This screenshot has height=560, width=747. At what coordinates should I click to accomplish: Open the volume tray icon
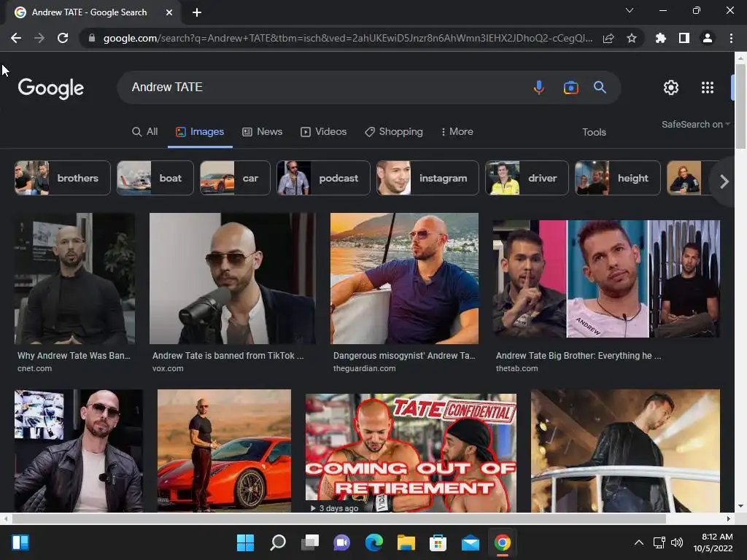(676, 542)
